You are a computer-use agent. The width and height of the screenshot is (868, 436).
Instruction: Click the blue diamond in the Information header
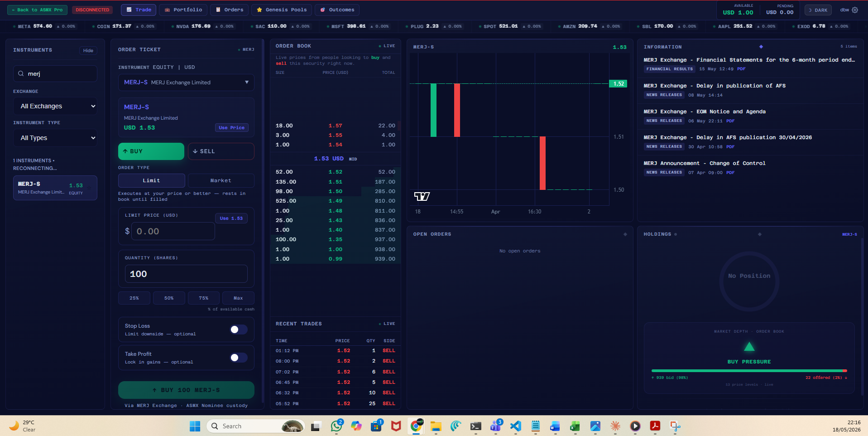pos(761,47)
